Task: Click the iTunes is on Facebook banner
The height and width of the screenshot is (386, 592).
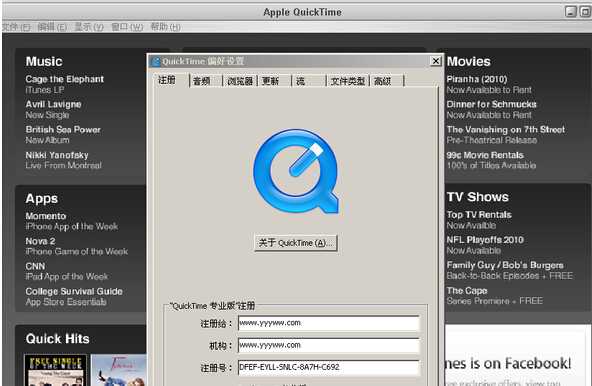Action: (x=518, y=355)
